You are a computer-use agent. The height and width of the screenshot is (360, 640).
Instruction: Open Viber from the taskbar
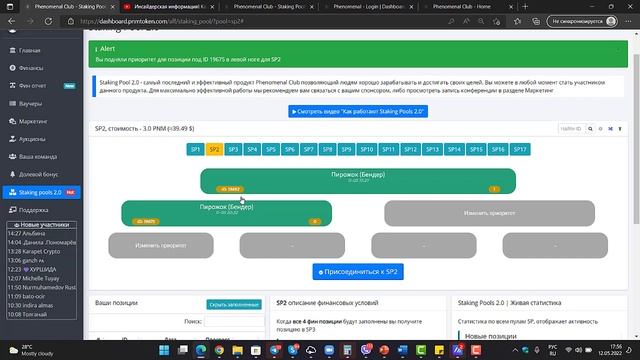click(366, 350)
